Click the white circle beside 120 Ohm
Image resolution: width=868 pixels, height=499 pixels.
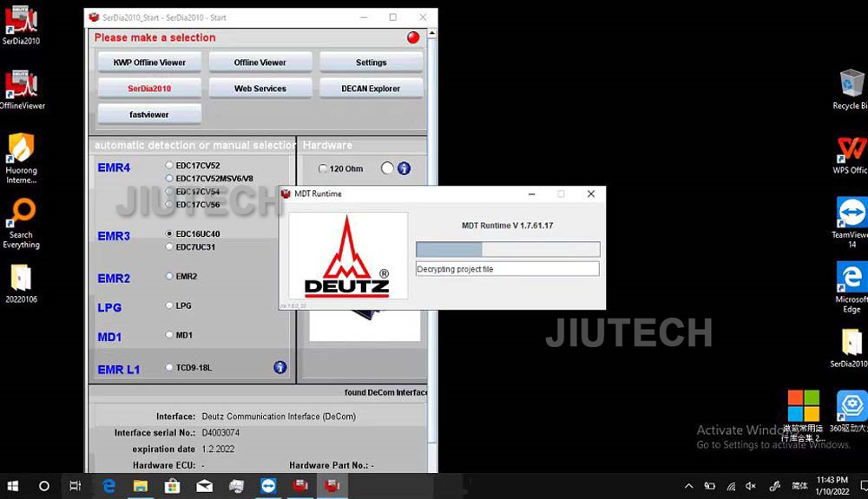click(387, 168)
